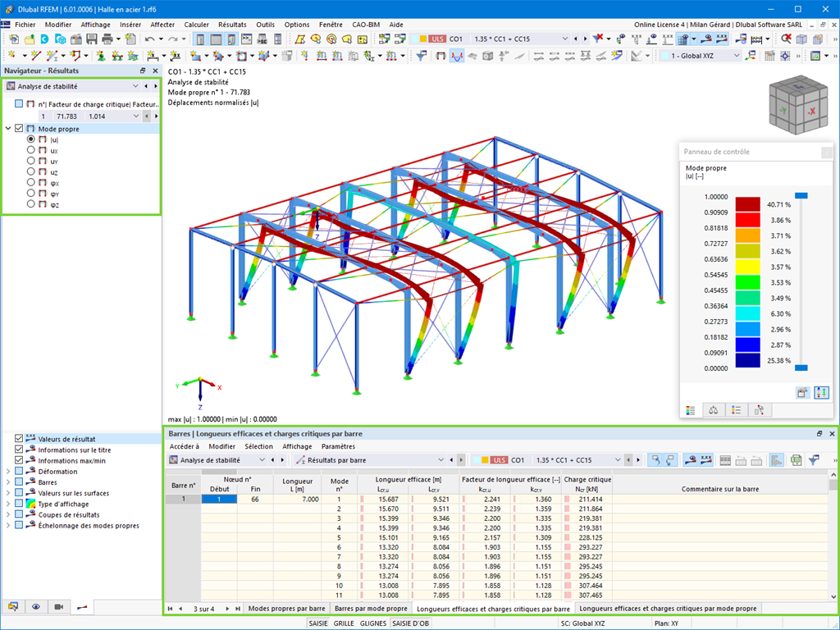Click the top slider handle of color scale
Image resolution: width=840 pixels, height=630 pixels.
801,195
